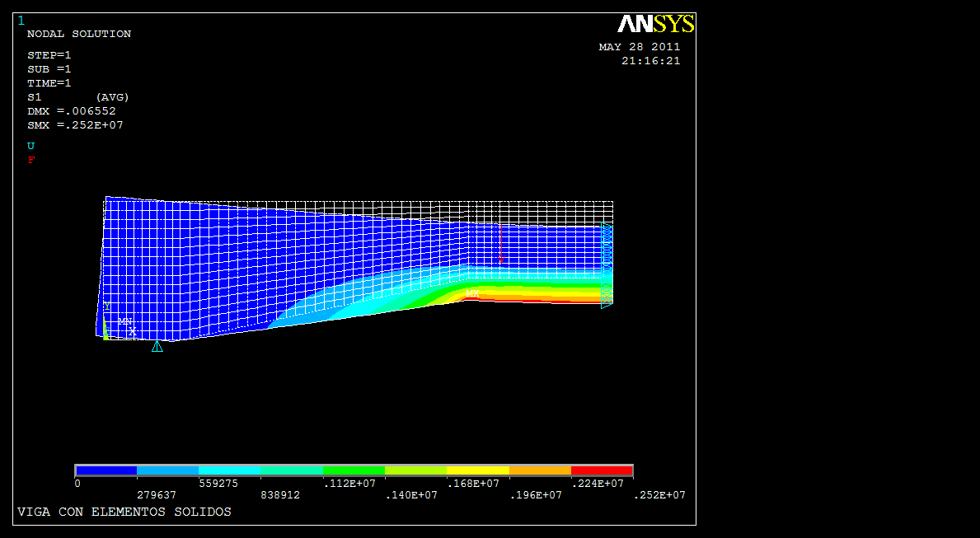Screen dimensions: 980x538
Task: Click the title VIGA CON ELEMENTOS SOLIDOS
Action: [x=124, y=512]
